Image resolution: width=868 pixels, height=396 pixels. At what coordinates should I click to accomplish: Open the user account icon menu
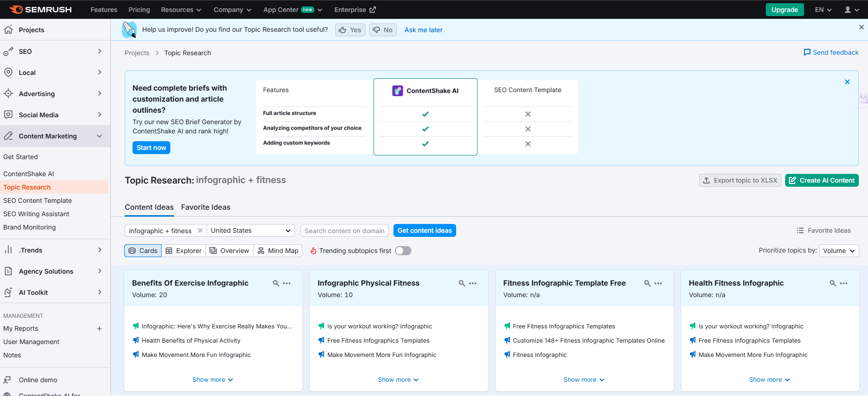852,10
